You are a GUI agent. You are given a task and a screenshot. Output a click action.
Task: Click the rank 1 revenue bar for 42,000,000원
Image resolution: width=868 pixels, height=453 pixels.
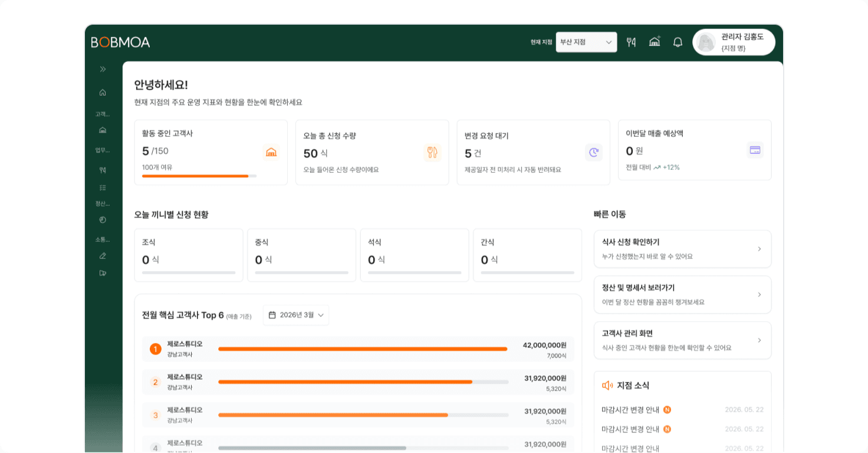point(363,349)
